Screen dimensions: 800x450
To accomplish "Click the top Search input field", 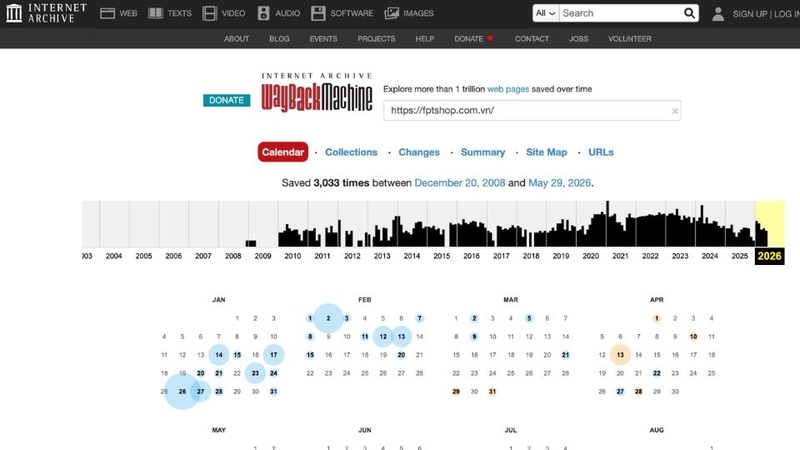I will coord(621,13).
